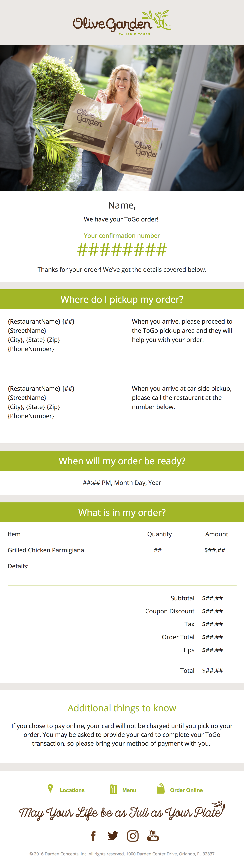Click the first {PhoneNumber} placeholder

tap(31, 349)
